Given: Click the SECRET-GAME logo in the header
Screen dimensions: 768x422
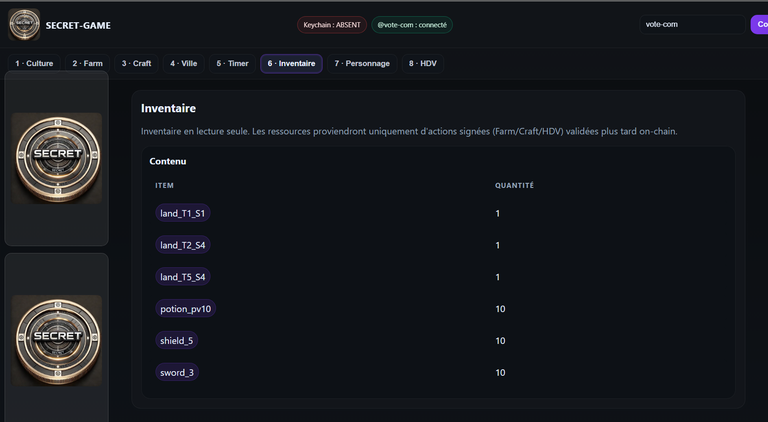Looking at the screenshot, I should pyautogui.click(x=24, y=24).
